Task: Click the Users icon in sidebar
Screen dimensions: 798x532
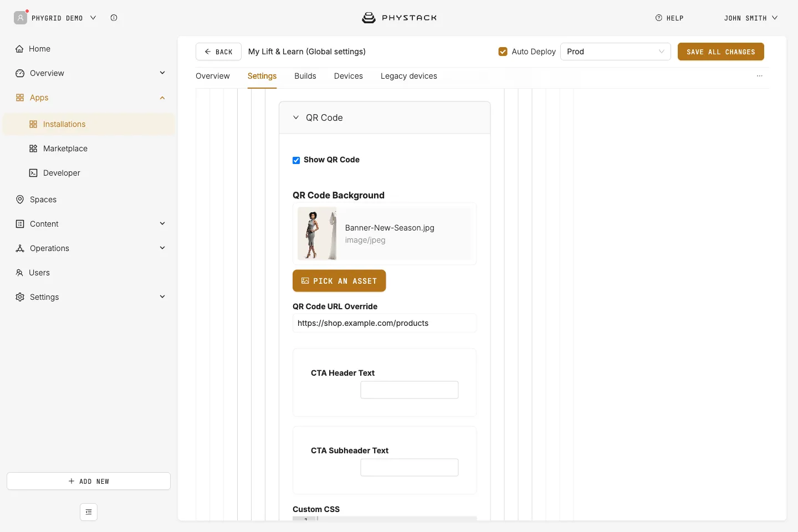Action: coord(19,273)
